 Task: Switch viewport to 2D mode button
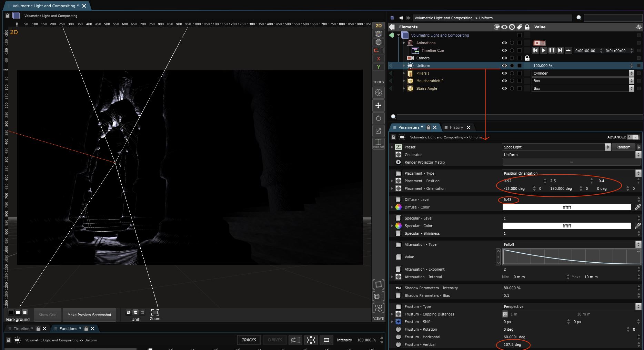pyautogui.click(x=379, y=26)
